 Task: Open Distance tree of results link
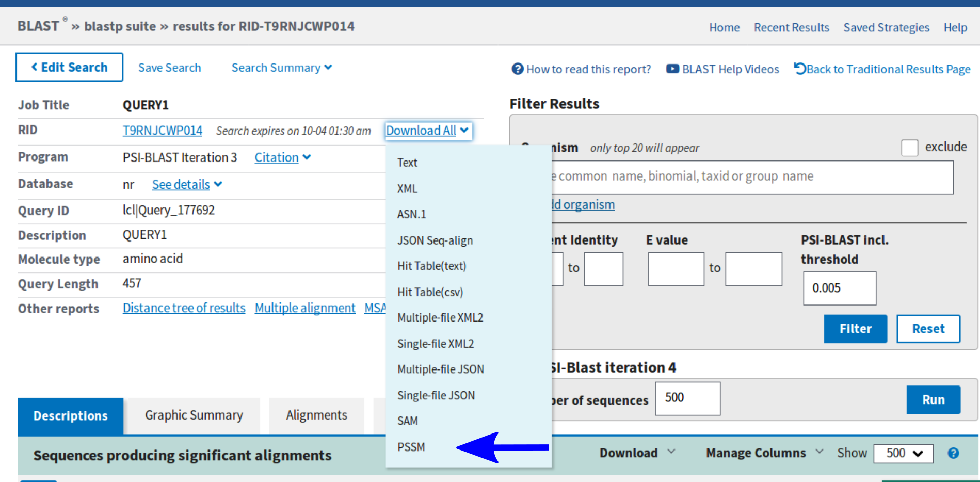click(x=184, y=308)
